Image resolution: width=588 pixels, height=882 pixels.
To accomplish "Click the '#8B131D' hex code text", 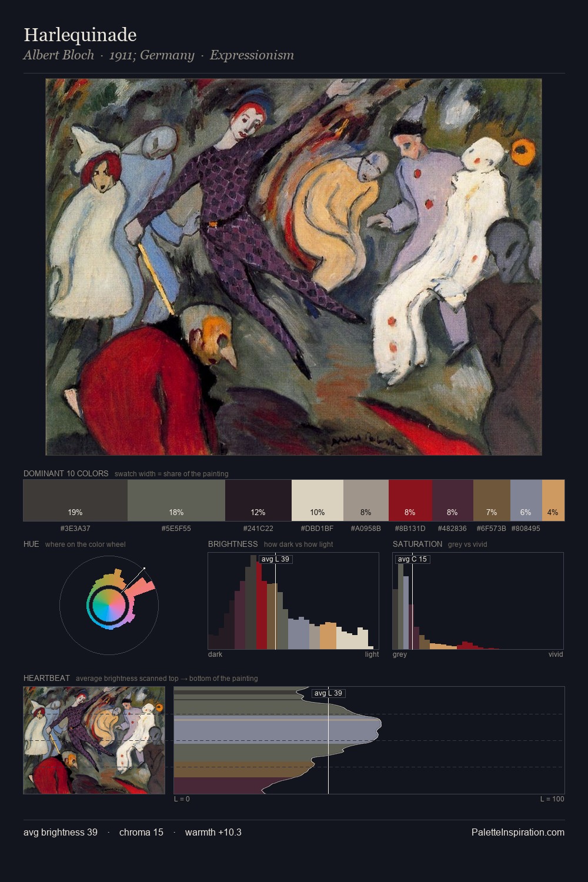I will point(410,528).
